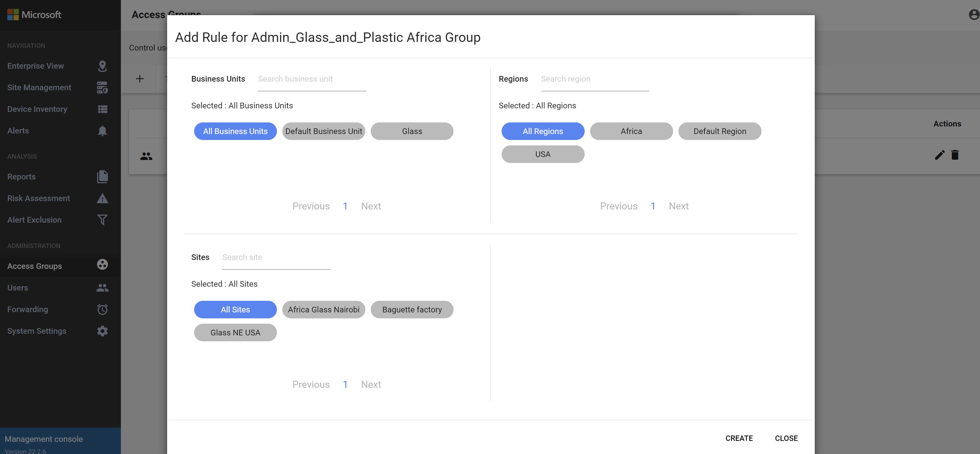Click the Risk Assessment warning triangle icon
The image size is (980, 454).
(102, 198)
